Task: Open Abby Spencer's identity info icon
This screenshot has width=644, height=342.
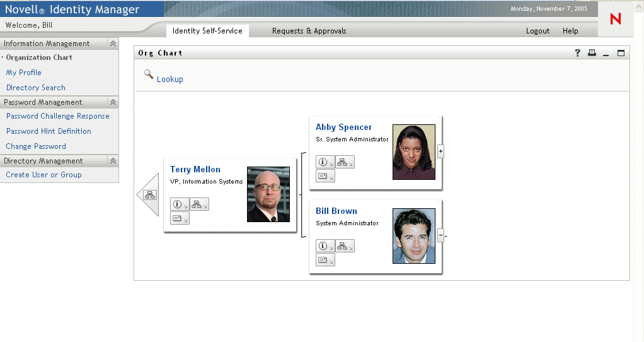Action: click(x=325, y=162)
